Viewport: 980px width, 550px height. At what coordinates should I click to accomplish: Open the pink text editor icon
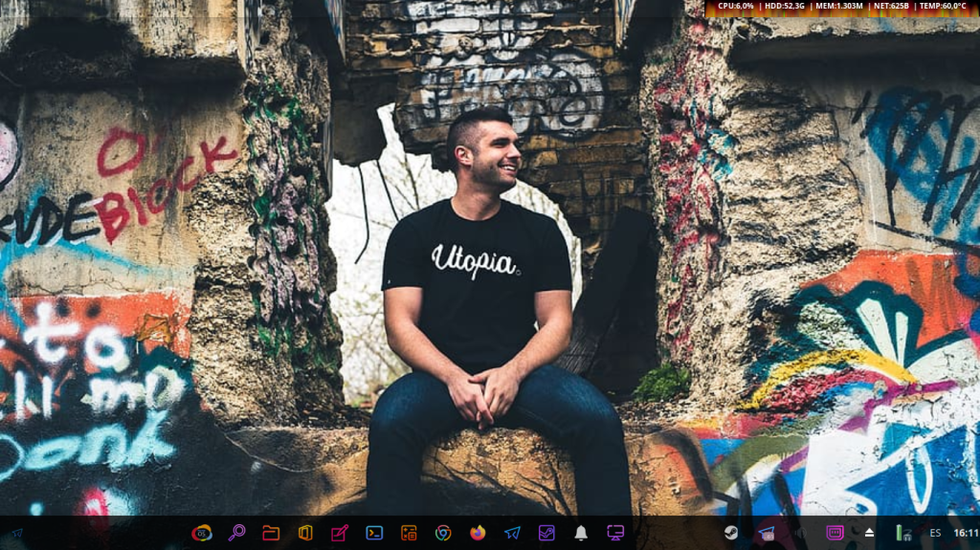click(x=340, y=533)
